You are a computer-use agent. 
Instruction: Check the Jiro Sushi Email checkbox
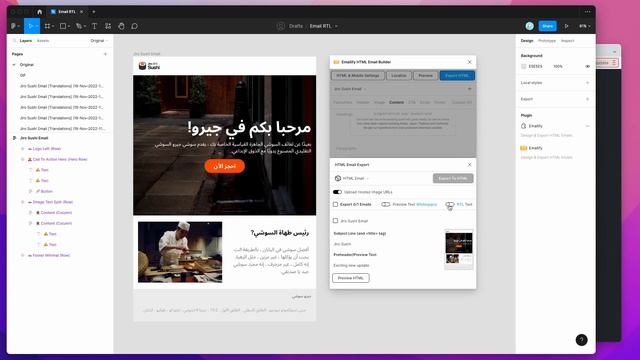(336, 221)
